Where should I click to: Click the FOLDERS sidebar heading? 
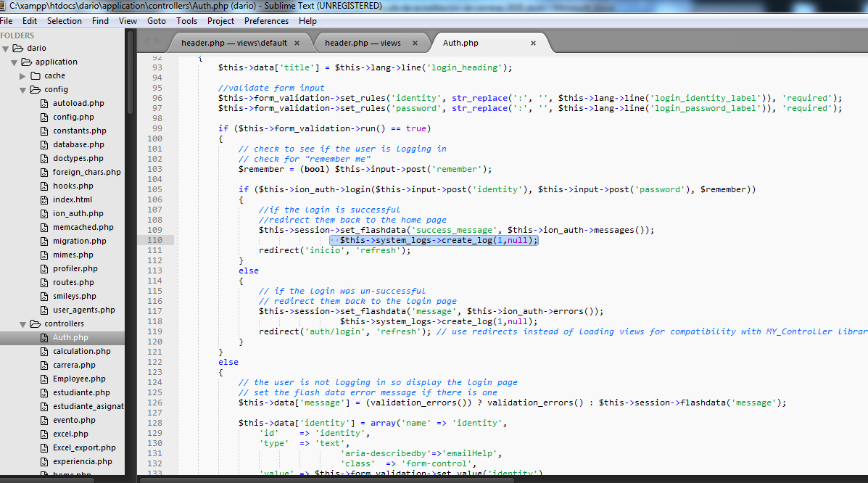17,36
